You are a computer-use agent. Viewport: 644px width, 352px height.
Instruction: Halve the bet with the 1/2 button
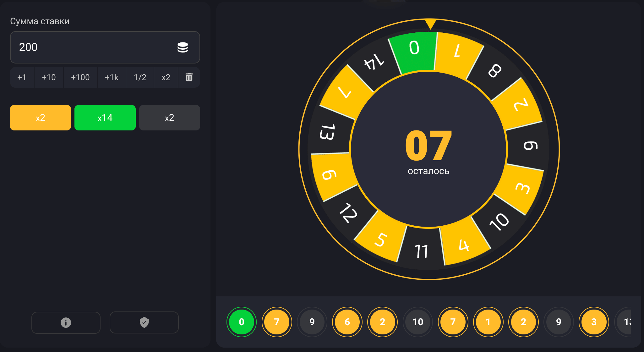click(x=140, y=77)
